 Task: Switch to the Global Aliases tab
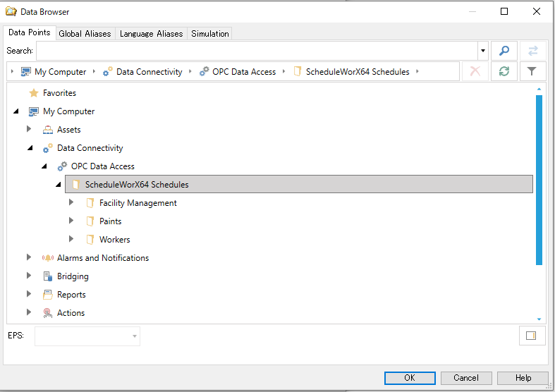pyautogui.click(x=85, y=33)
